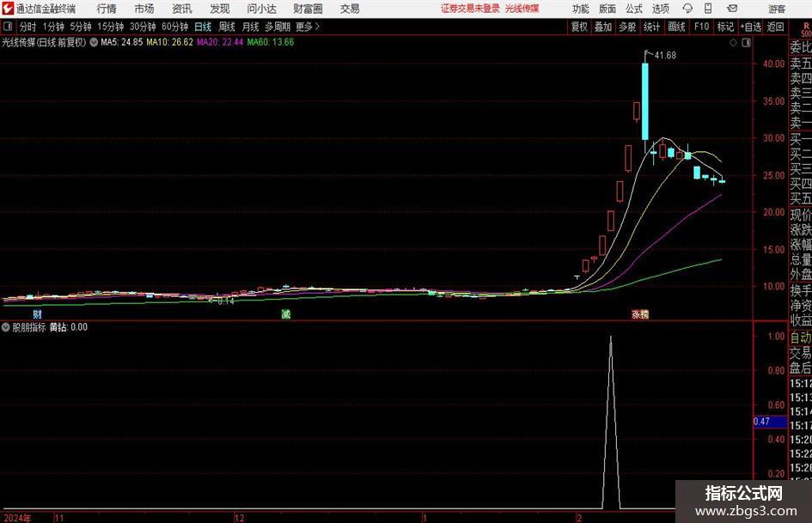
Task: Click the 游客 guest account label
Action: pyautogui.click(x=776, y=9)
